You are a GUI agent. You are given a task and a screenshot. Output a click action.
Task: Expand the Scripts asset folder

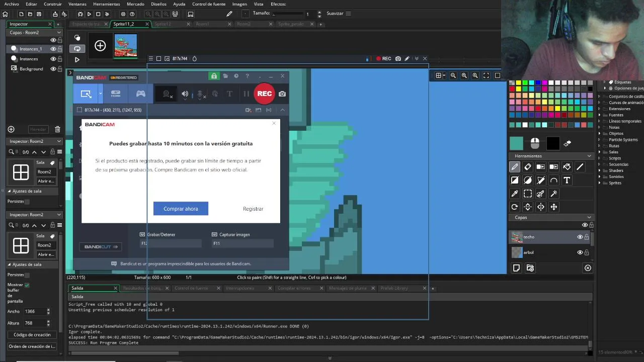(x=600, y=158)
